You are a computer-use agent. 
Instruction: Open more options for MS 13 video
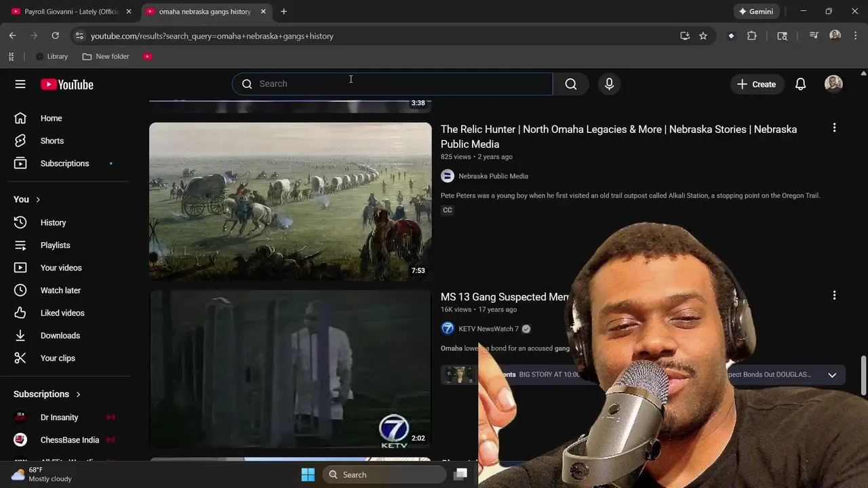(834, 296)
